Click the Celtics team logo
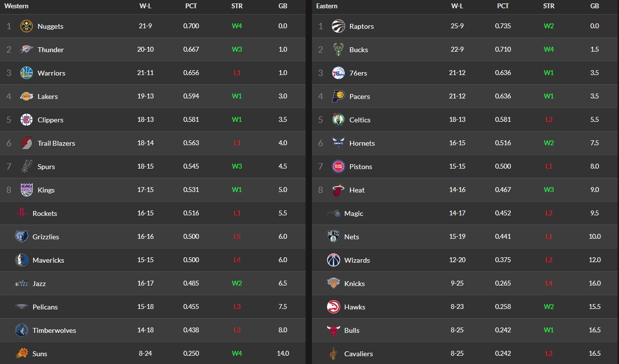Screen dimensions: 619x364 point(338,120)
